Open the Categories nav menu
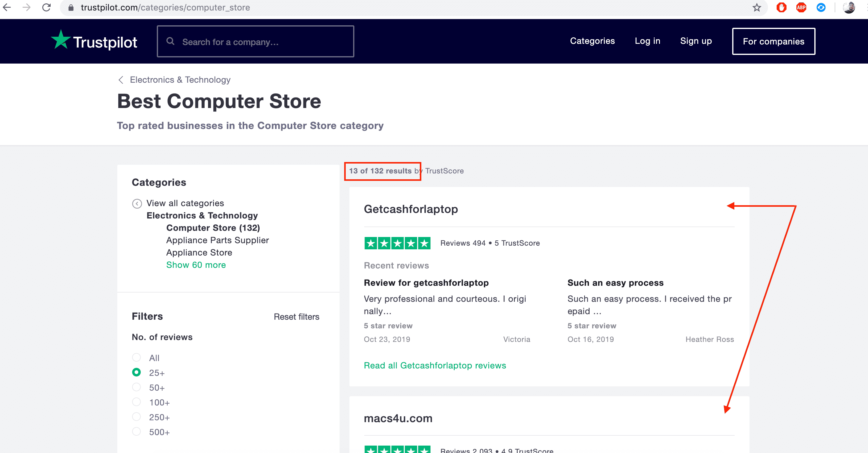The width and height of the screenshot is (868, 453). click(x=592, y=41)
